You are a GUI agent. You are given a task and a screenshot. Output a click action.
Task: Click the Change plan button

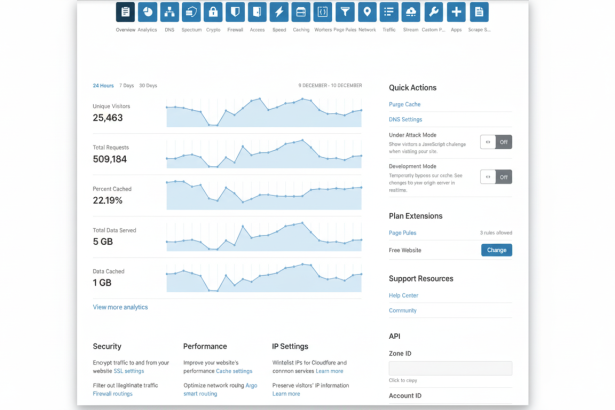(x=497, y=250)
